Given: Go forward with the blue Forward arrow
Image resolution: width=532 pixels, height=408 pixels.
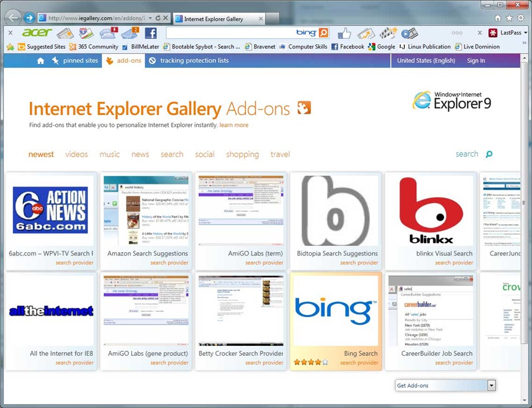Looking at the screenshot, I should point(30,18).
